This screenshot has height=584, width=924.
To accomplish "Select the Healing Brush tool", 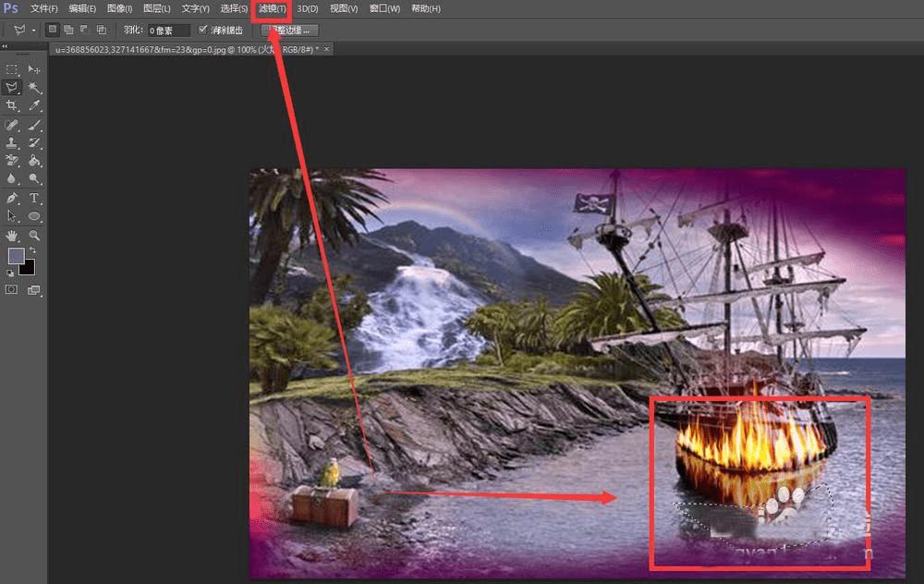I will click(11, 125).
